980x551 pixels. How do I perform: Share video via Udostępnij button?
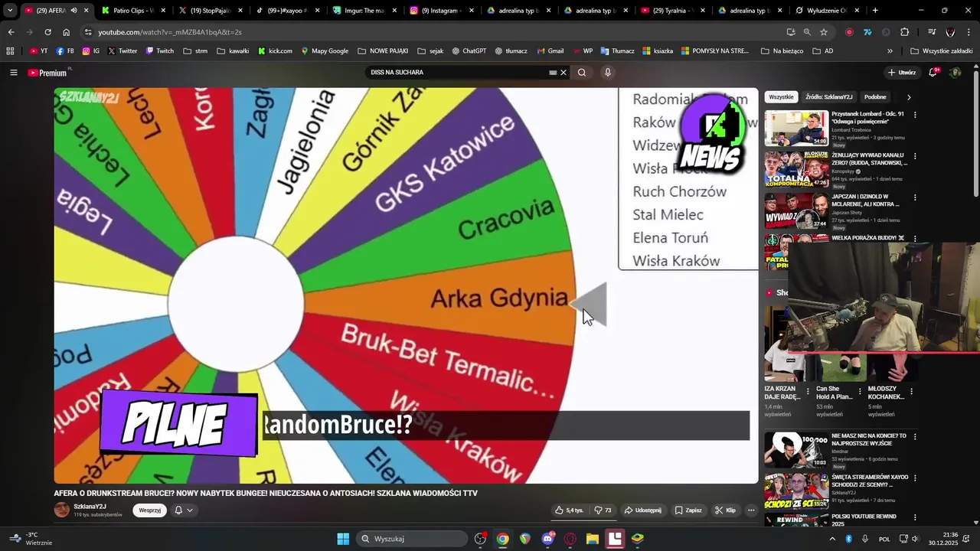click(x=642, y=510)
